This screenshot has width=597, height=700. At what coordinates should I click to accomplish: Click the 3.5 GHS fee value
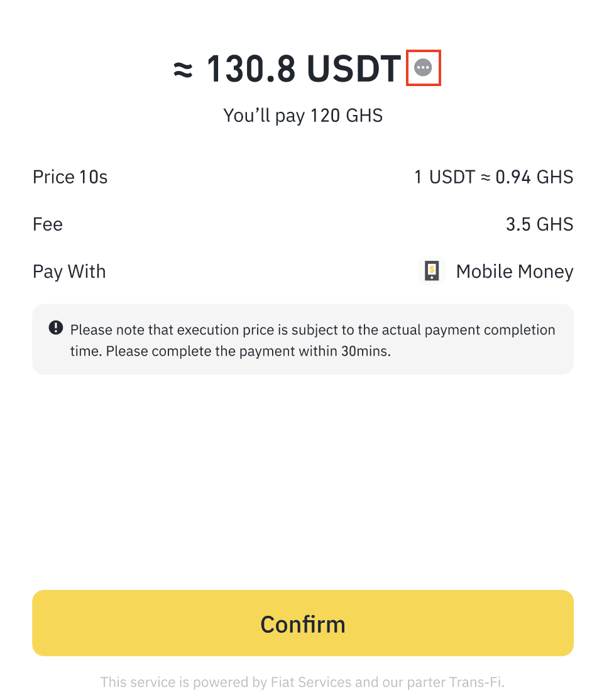(x=539, y=224)
